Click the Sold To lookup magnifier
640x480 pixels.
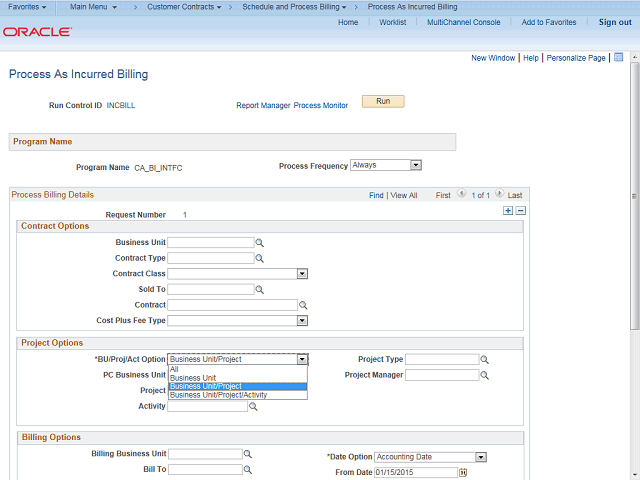click(259, 290)
